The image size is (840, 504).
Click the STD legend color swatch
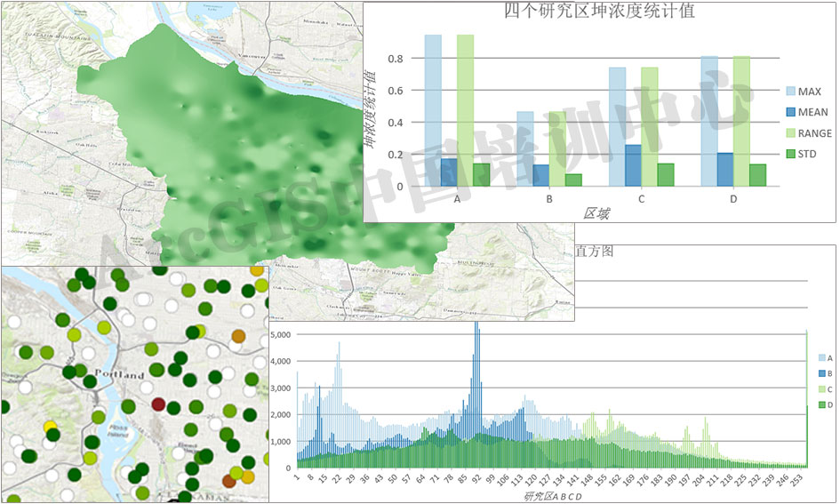pyautogui.click(x=790, y=155)
